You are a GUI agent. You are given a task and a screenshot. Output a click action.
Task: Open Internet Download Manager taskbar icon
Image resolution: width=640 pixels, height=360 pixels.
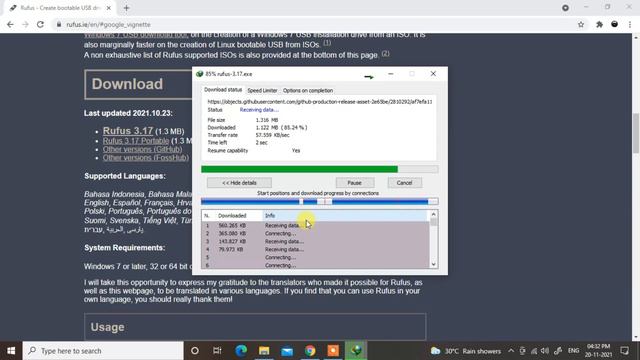click(356, 351)
